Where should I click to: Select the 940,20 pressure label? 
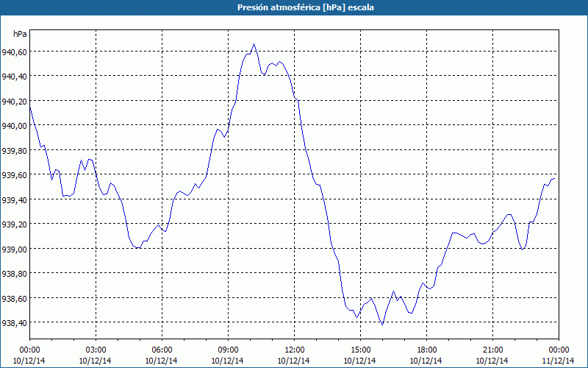pyautogui.click(x=14, y=102)
